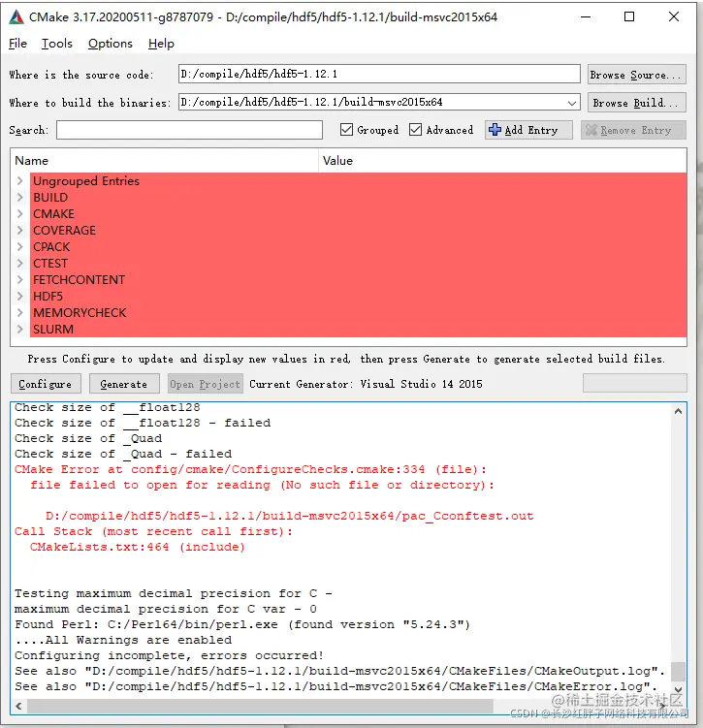The height and width of the screenshot is (728, 703).
Task: Click the X icon on Remove Entry
Action: (x=591, y=130)
